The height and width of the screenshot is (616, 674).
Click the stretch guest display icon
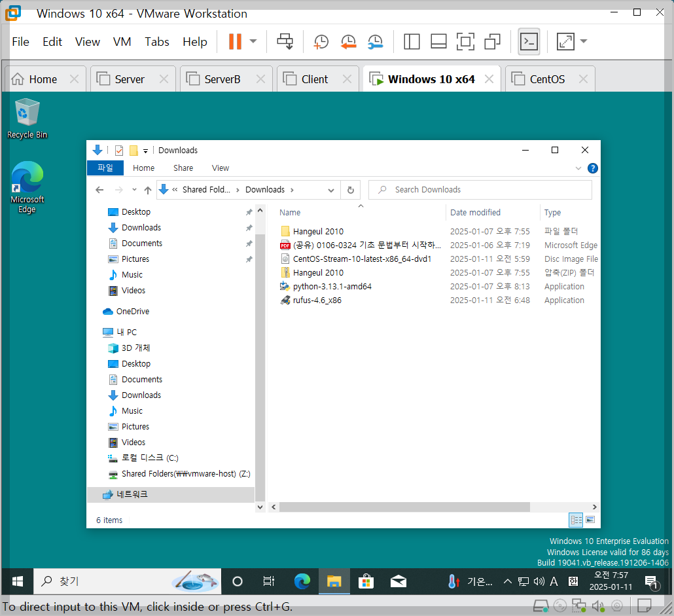pos(565,42)
